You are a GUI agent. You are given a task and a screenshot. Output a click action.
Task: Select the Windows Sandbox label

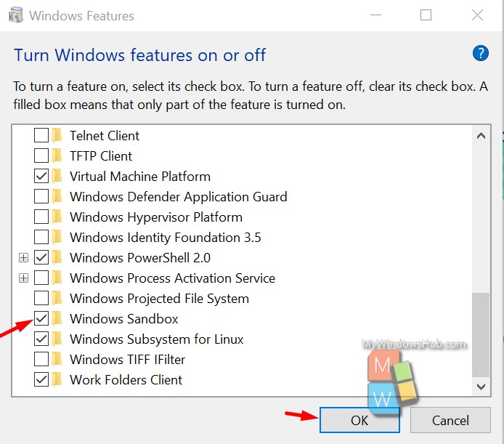[x=124, y=319]
